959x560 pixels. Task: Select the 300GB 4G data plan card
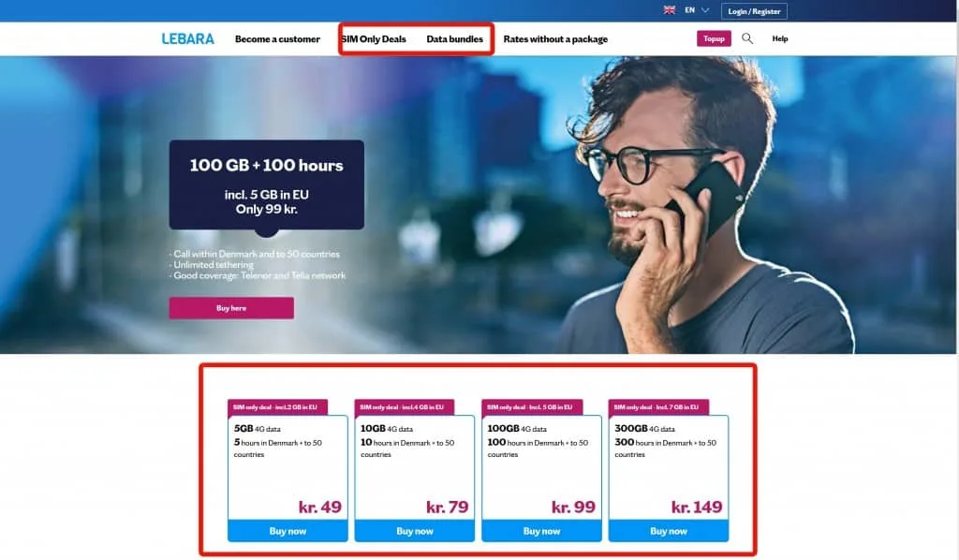tap(669, 467)
